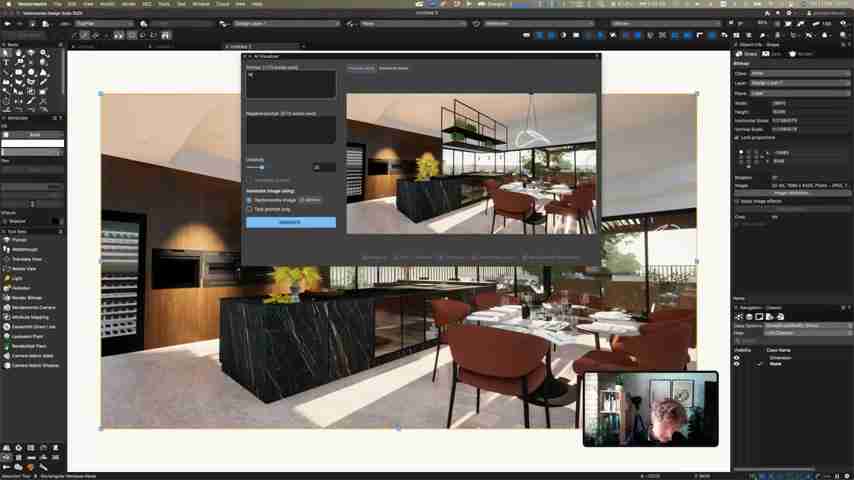
Task: Select the Zoom magnifier tool in Basic palette
Action: coord(44,53)
